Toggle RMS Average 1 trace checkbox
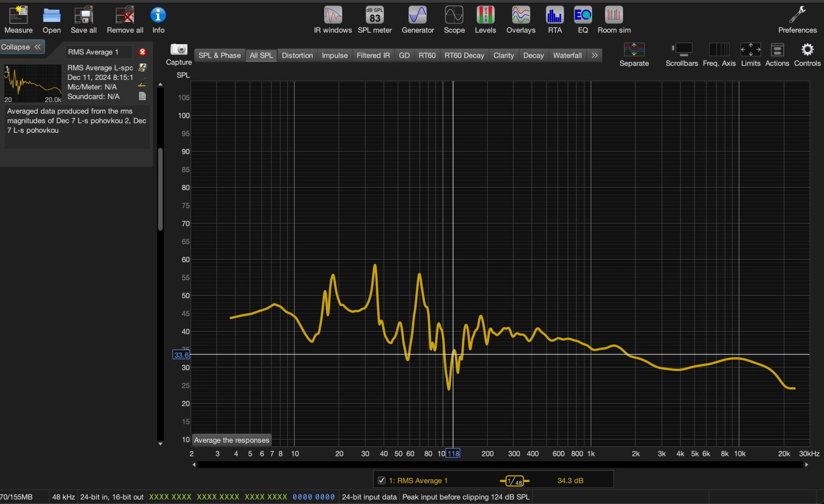Viewport: 824px width, 504px height. (381, 481)
